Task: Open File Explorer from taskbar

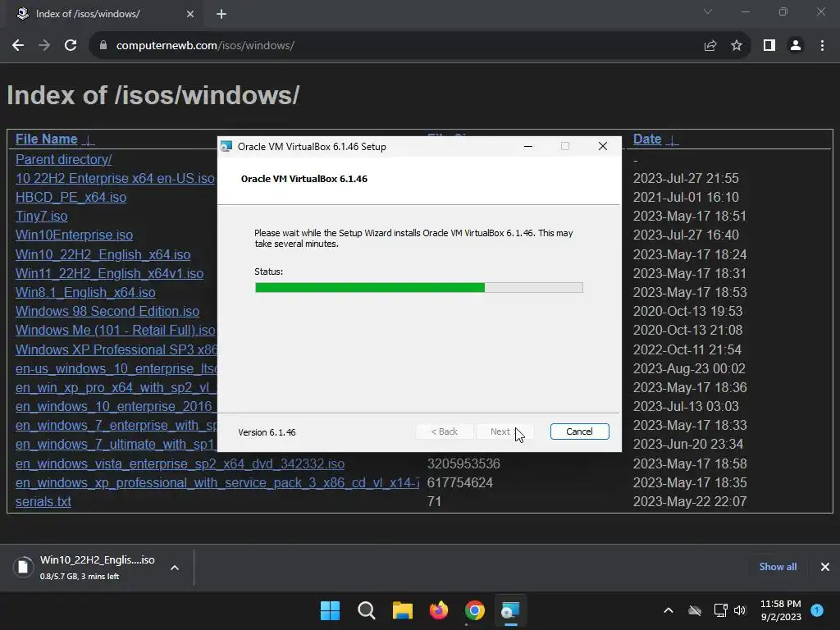Action: tap(402, 610)
